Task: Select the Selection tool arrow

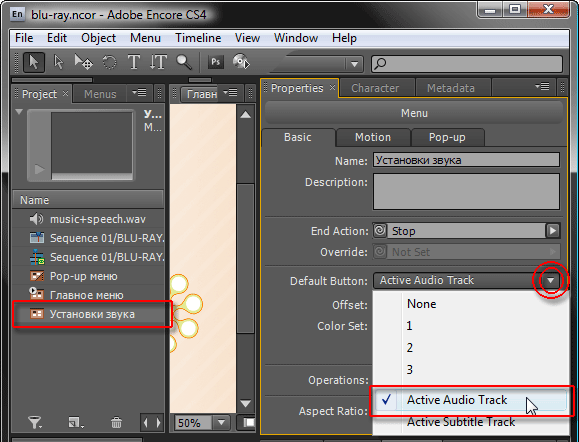Action: (x=34, y=62)
